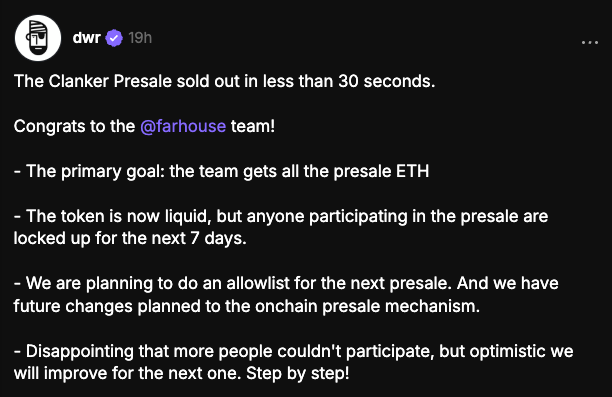
Task: Click the 'Step by step!' text
Action: pos(298,374)
